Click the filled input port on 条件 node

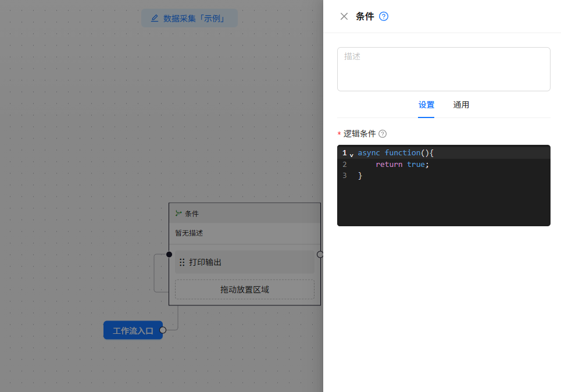169,255
